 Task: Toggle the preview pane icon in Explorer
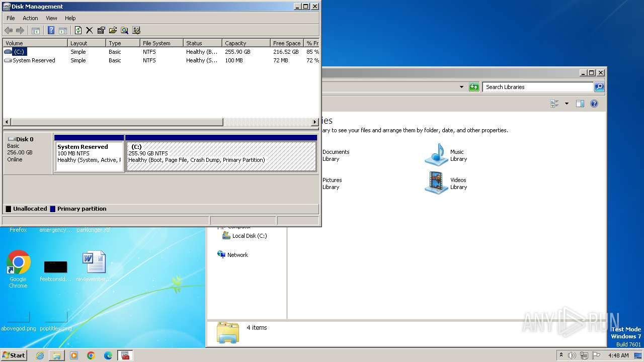pyautogui.click(x=580, y=104)
